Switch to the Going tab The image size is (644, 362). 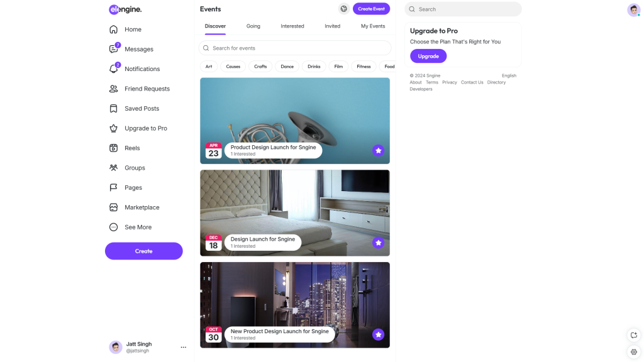click(253, 26)
